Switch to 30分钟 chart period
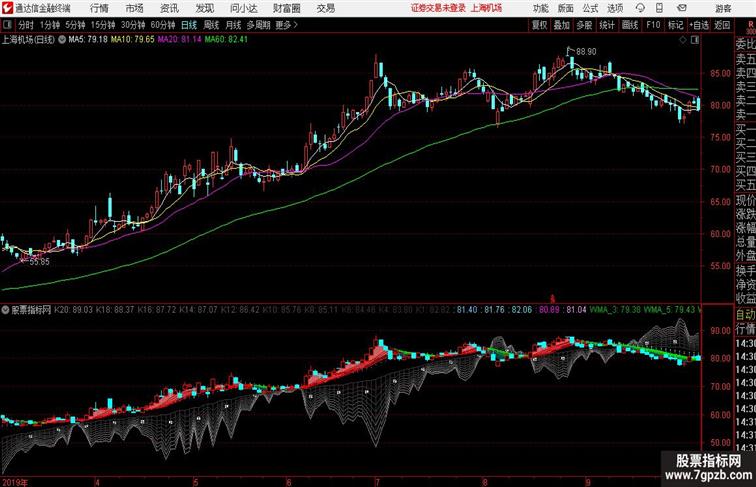This screenshot has height=487, width=756. (x=133, y=25)
